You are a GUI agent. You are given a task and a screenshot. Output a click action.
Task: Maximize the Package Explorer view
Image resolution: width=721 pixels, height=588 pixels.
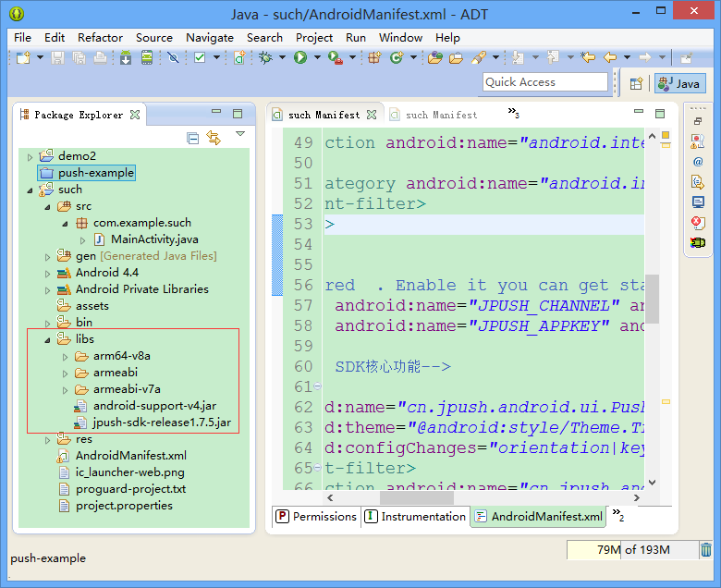click(238, 114)
